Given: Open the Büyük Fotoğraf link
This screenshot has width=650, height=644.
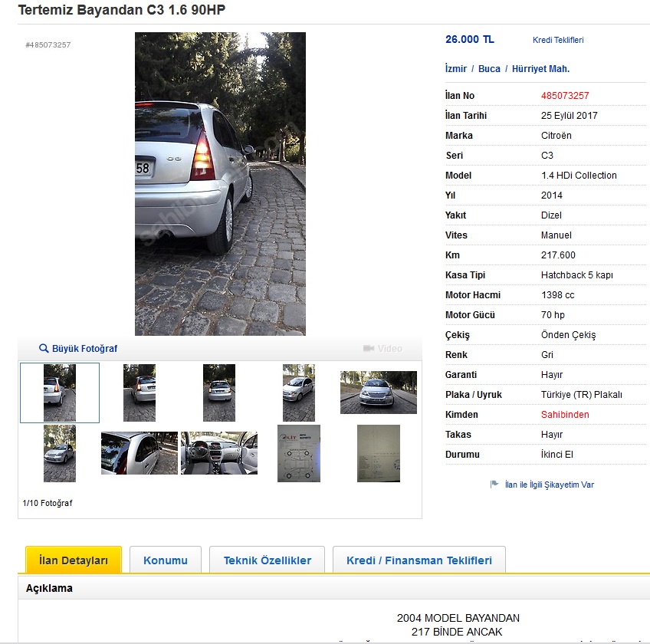Looking at the screenshot, I should click(x=84, y=349).
